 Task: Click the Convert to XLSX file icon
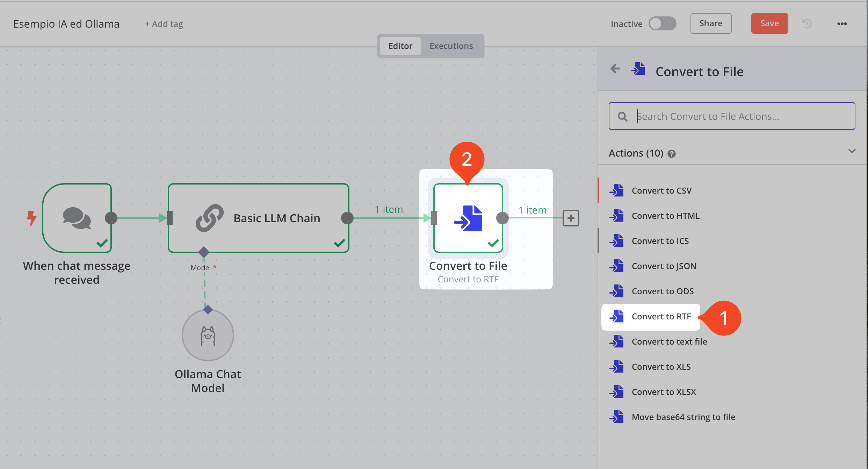(617, 392)
